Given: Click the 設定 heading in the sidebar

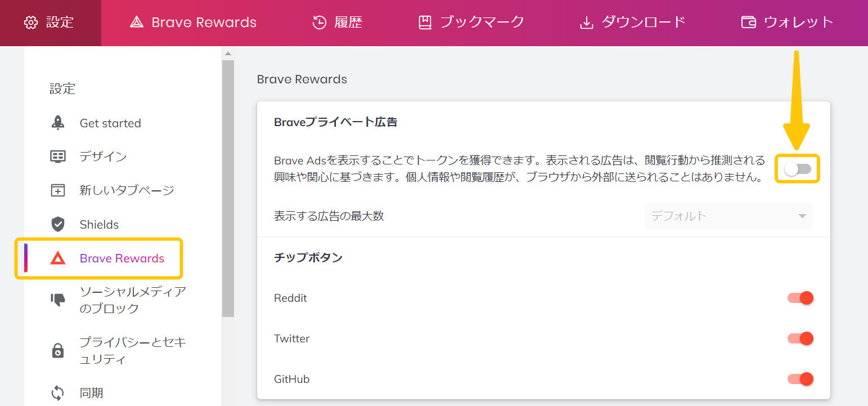Looking at the screenshot, I should tap(62, 88).
